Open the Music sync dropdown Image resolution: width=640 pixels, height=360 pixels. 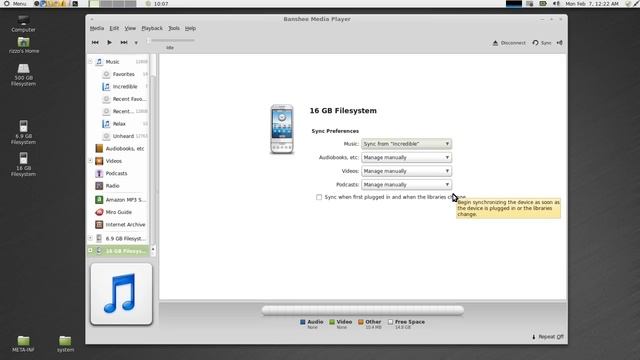406,144
